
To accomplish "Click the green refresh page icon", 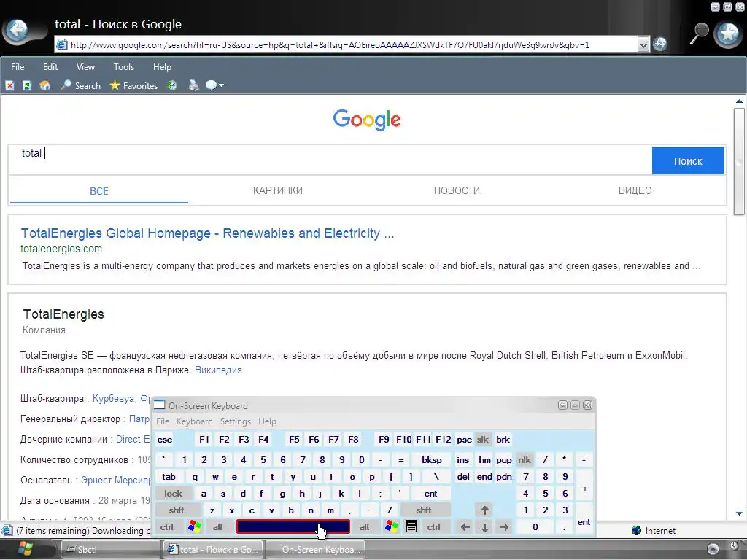I will click(27, 86).
